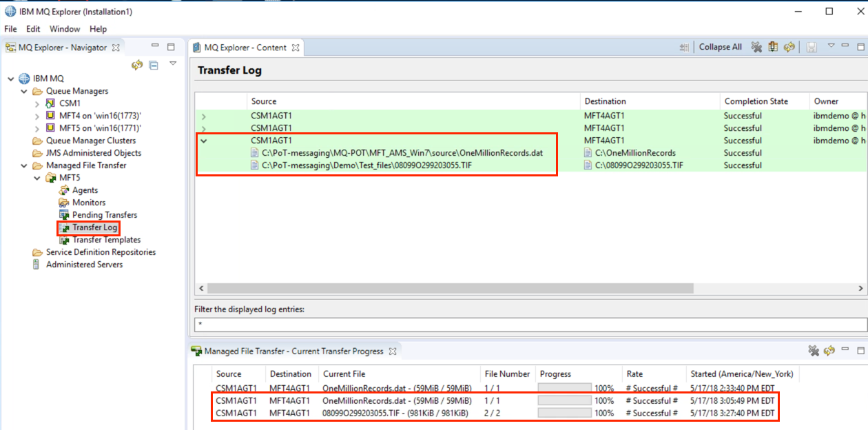Click the Owner column header
The height and width of the screenshot is (430, 868).
click(x=838, y=101)
